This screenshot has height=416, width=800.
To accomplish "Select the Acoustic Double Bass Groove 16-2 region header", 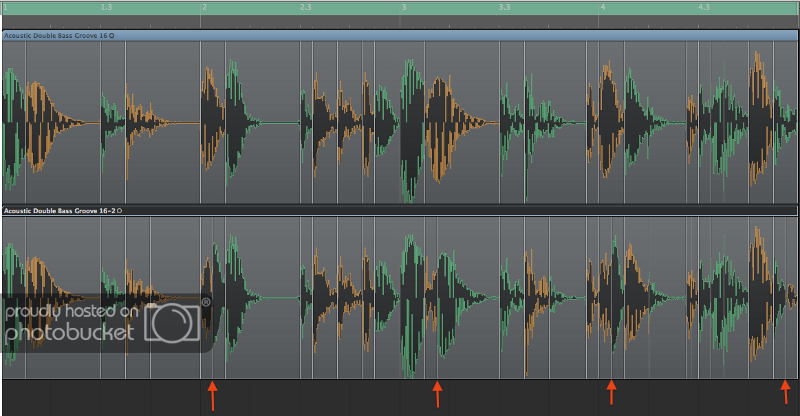I will pos(399,210).
